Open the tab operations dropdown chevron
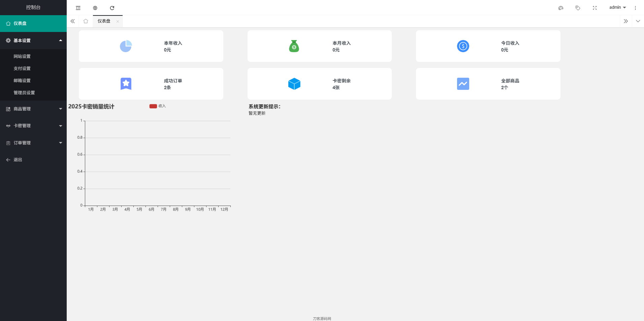Image resolution: width=644 pixels, height=321 pixels. point(638,21)
